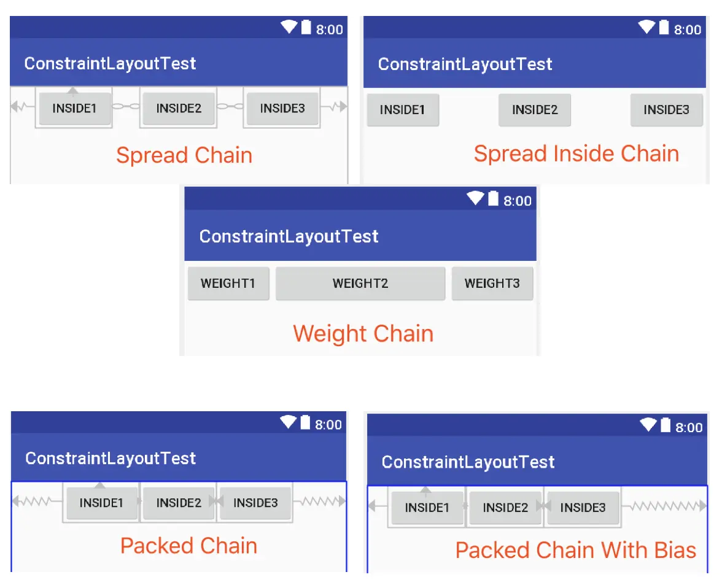Tap the WEIGHT1 button
Screen dimensions: 722x588
pyautogui.click(x=228, y=284)
